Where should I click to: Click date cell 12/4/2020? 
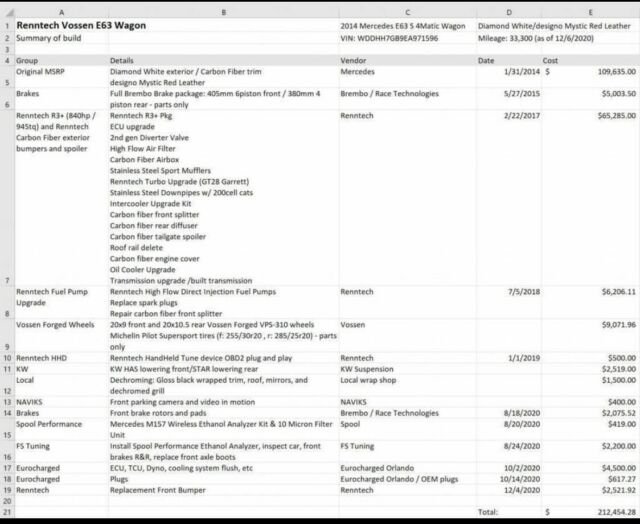pos(509,490)
